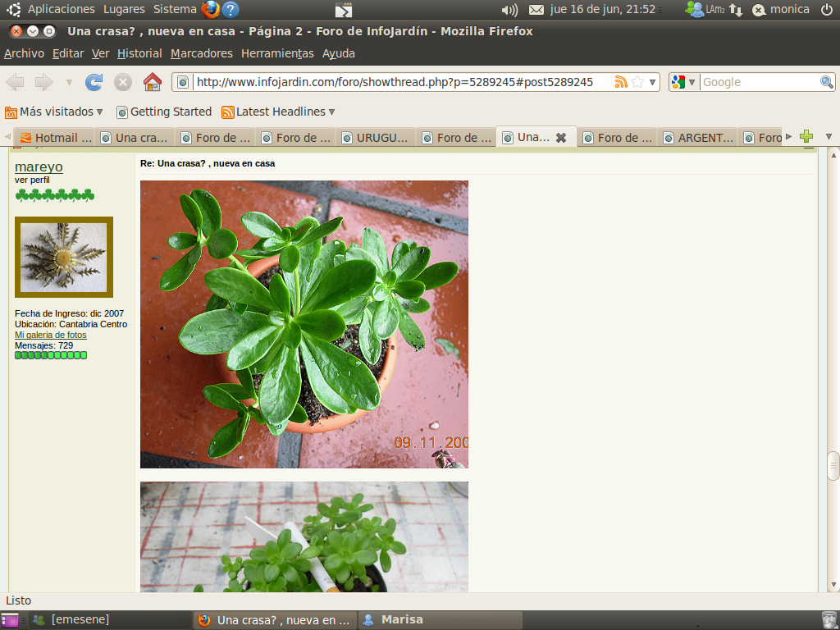
Task: Open the Lugares menu
Action: coord(124,9)
